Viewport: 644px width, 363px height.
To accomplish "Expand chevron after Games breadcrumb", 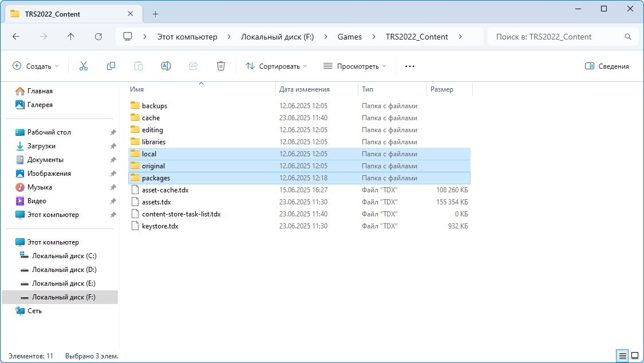I will (374, 37).
